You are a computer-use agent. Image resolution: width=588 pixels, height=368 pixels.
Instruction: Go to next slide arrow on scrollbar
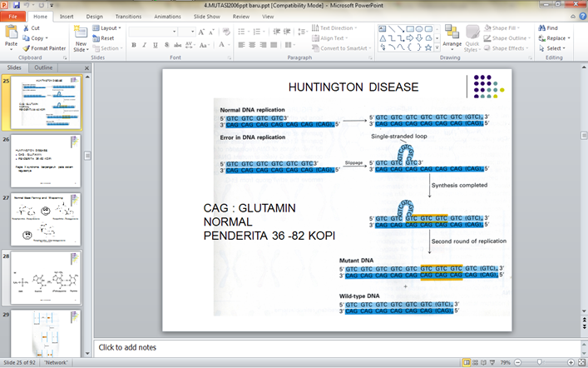pyautogui.click(x=584, y=327)
